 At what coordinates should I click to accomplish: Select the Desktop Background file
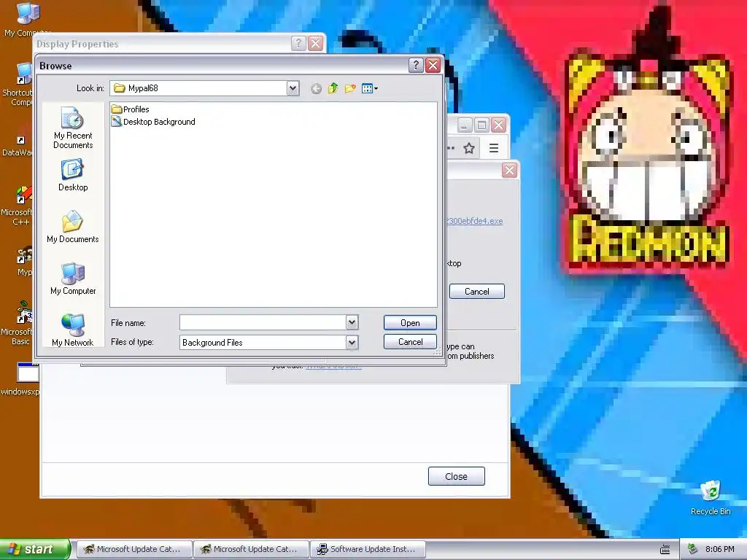153,122
